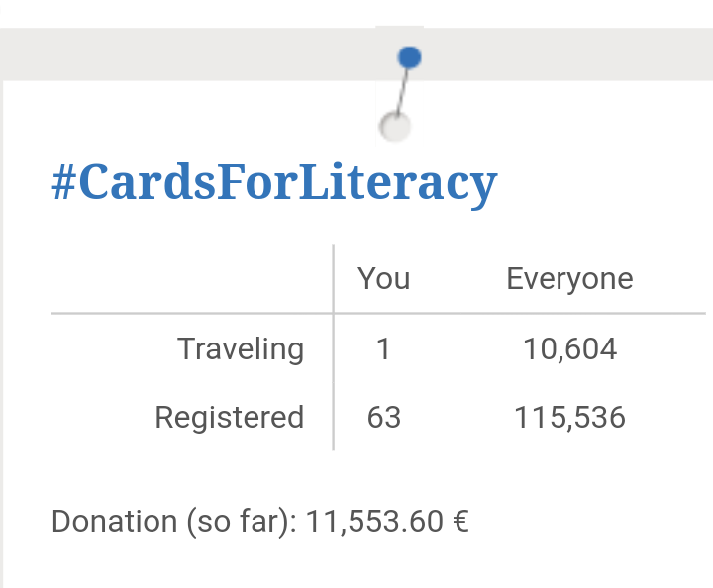Click the gray bar right of the pin
This screenshot has width=713, height=588.
[x=568, y=54]
